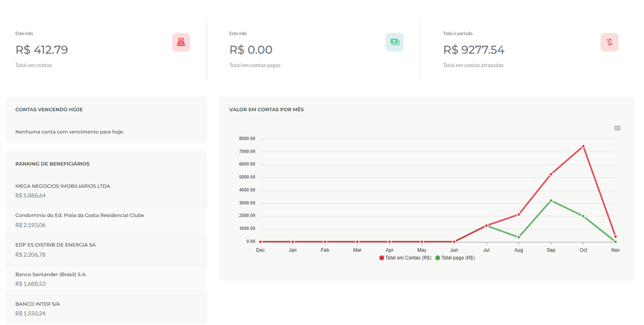Click the July data point on chart

tap(486, 226)
